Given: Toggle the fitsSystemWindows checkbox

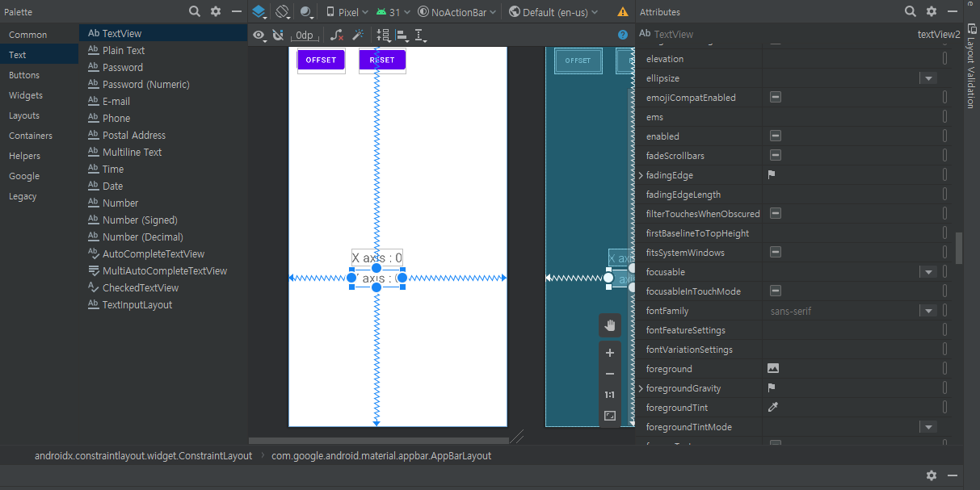Looking at the screenshot, I should click(775, 252).
